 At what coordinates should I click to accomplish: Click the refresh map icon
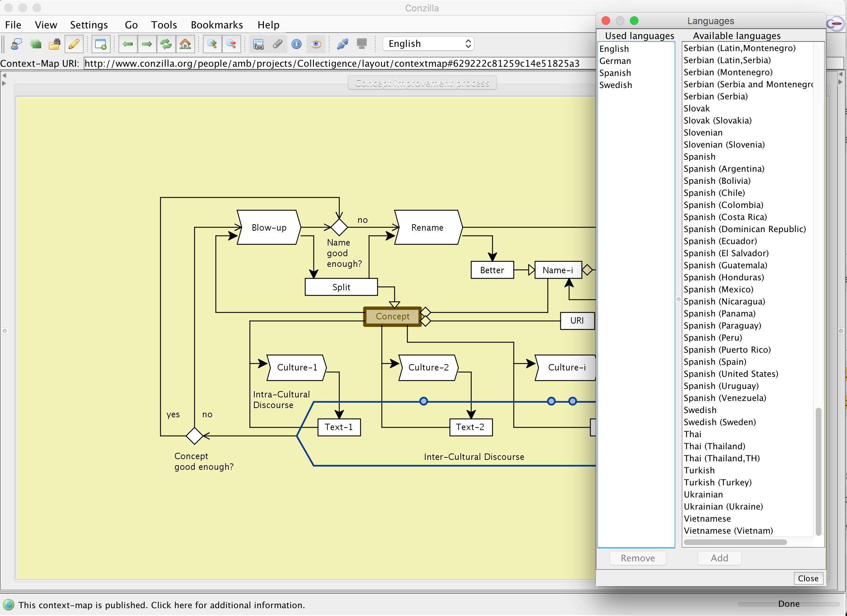coord(166,44)
